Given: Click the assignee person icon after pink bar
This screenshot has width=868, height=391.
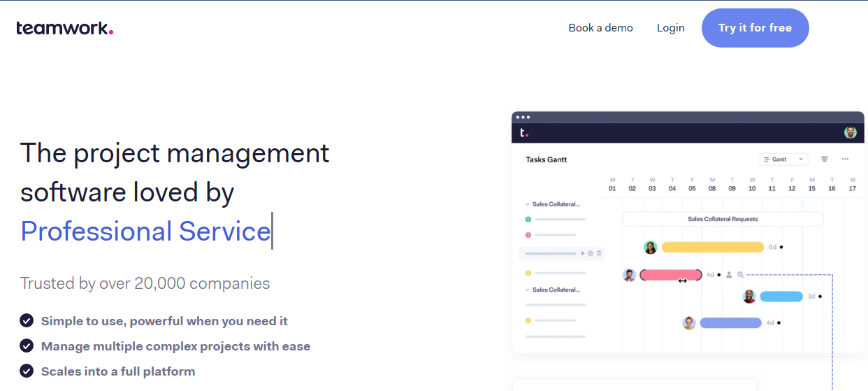Looking at the screenshot, I should click(729, 275).
